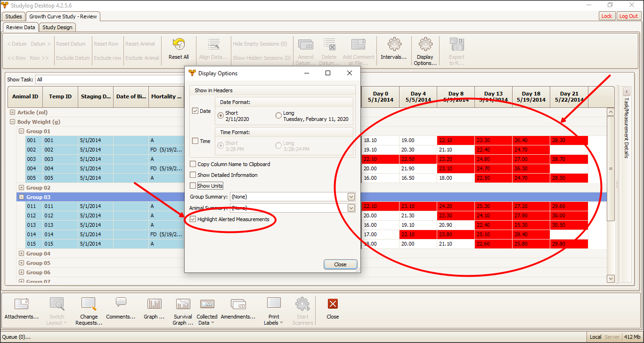644x343 pixels.
Task: Open the Comments panel
Action: tap(121, 308)
